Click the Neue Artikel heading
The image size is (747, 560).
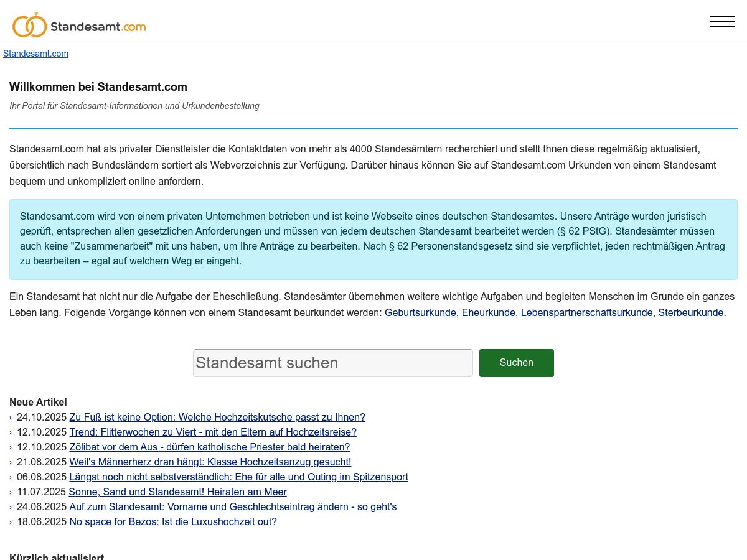click(x=38, y=402)
